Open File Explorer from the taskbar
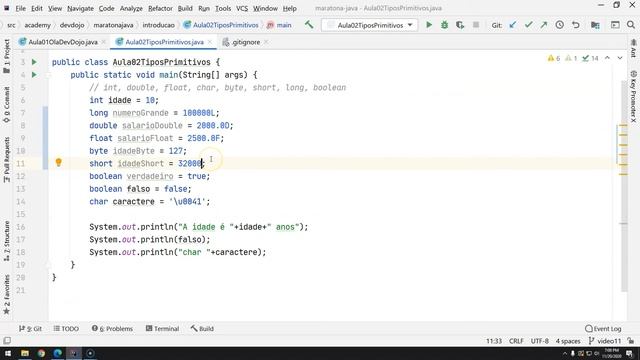Viewport: 640px width, 360px height. (25, 353)
